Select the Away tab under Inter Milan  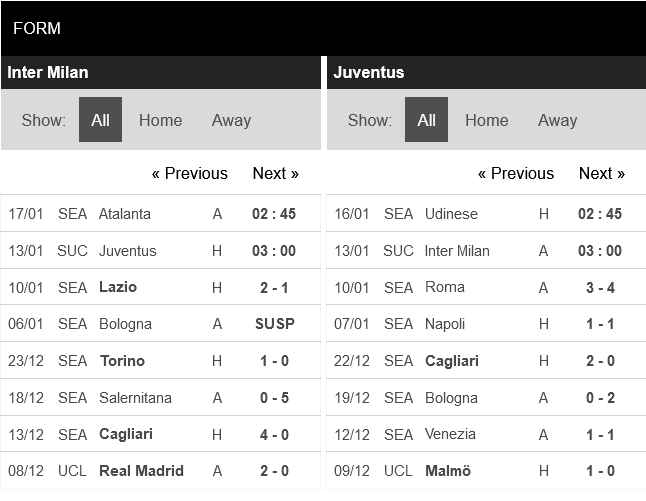pyautogui.click(x=231, y=120)
